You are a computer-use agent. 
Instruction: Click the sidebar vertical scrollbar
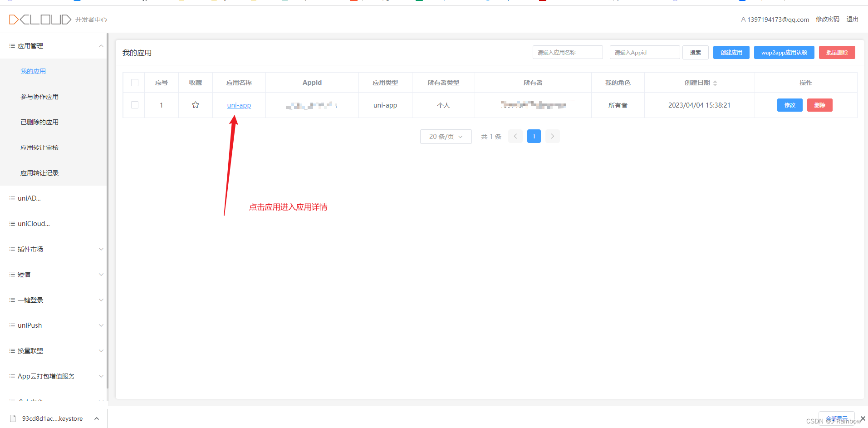coord(108,211)
